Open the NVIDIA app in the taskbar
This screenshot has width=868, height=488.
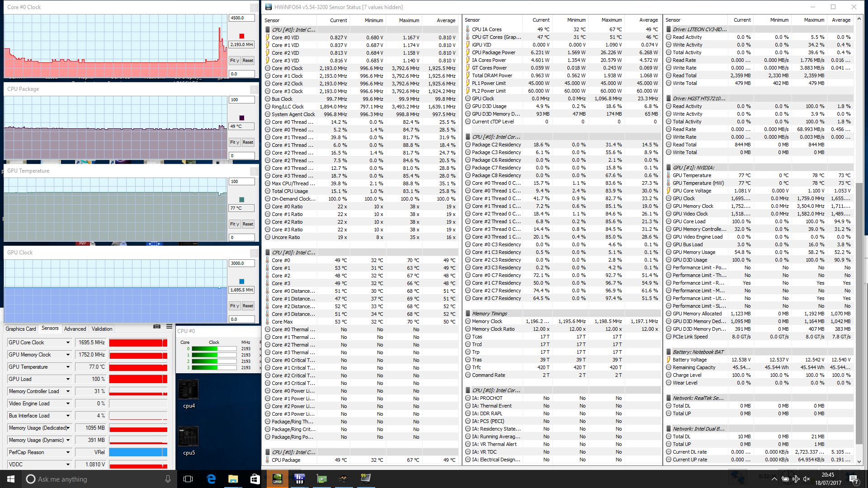277,479
